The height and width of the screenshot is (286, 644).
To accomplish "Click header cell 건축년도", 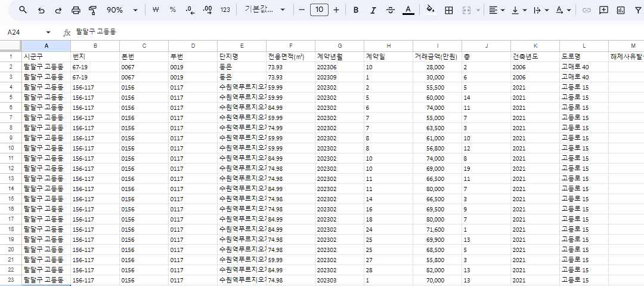I will coord(535,56).
